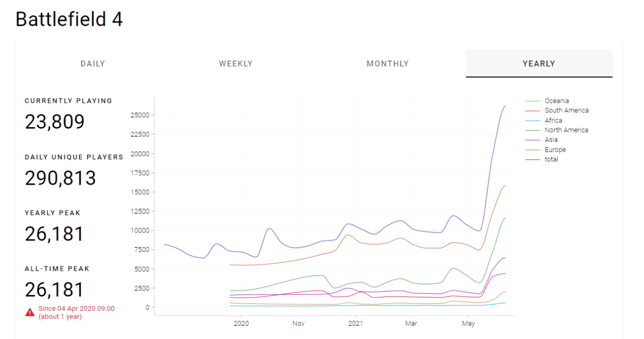This screenshot has height=339, width=644.
Task: Toggle South America series in legend
Action: coord(557,110)
